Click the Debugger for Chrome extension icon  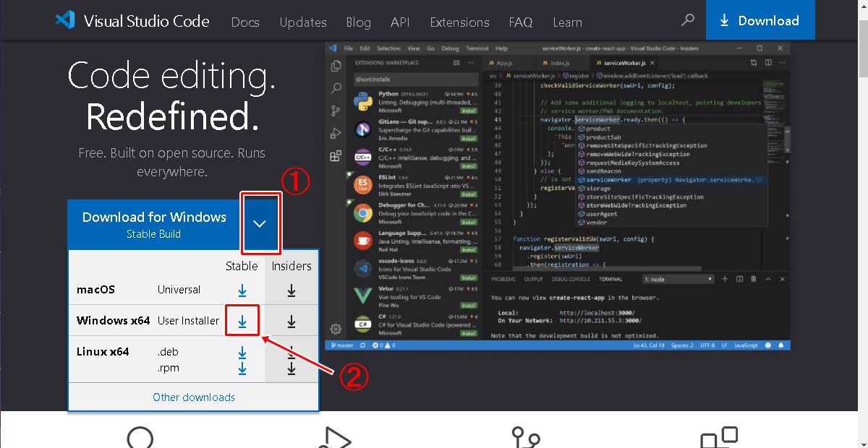click(362, 213)
